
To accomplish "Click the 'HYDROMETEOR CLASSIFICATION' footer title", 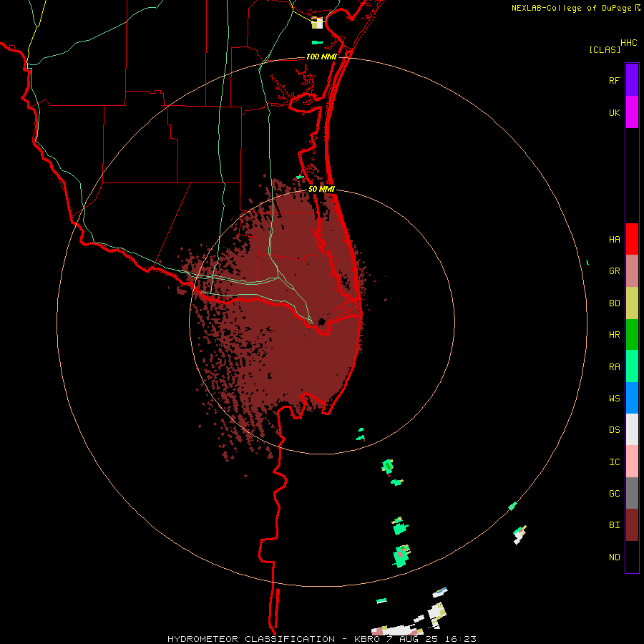I will tap(251, 639).
